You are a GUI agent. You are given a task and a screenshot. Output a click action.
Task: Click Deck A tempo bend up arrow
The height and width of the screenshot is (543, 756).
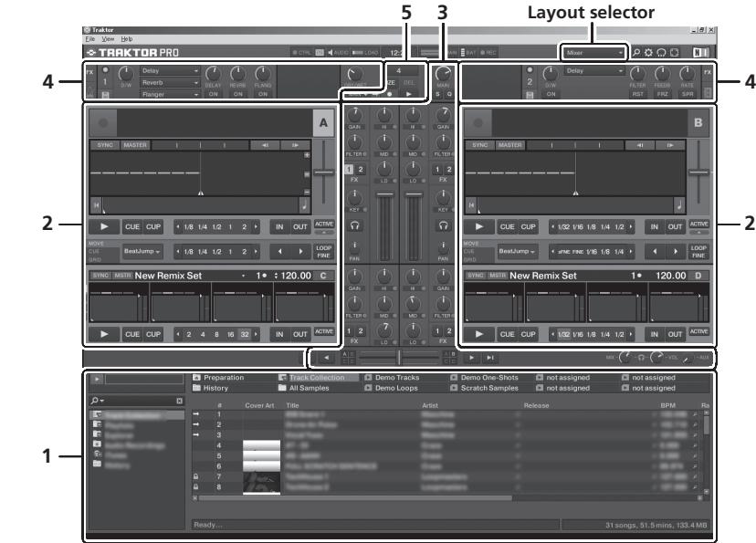(x=295, y=145)
